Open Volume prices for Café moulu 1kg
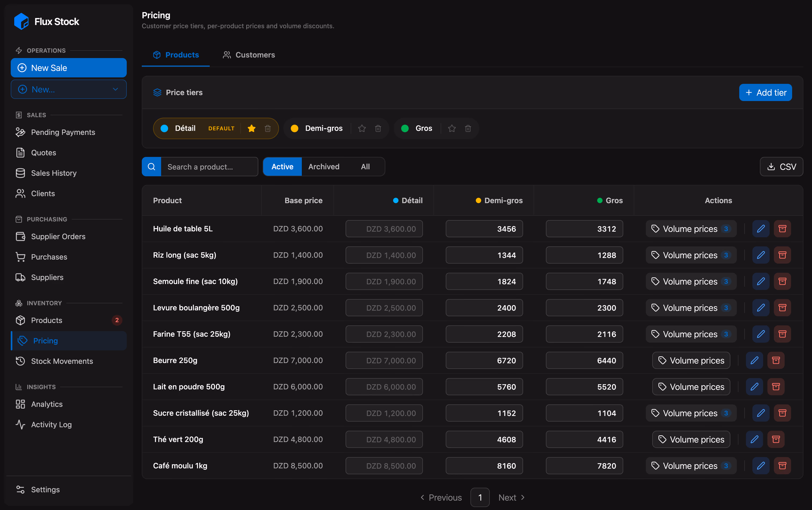This screenshot has width=812, height=510. [691, 465]
